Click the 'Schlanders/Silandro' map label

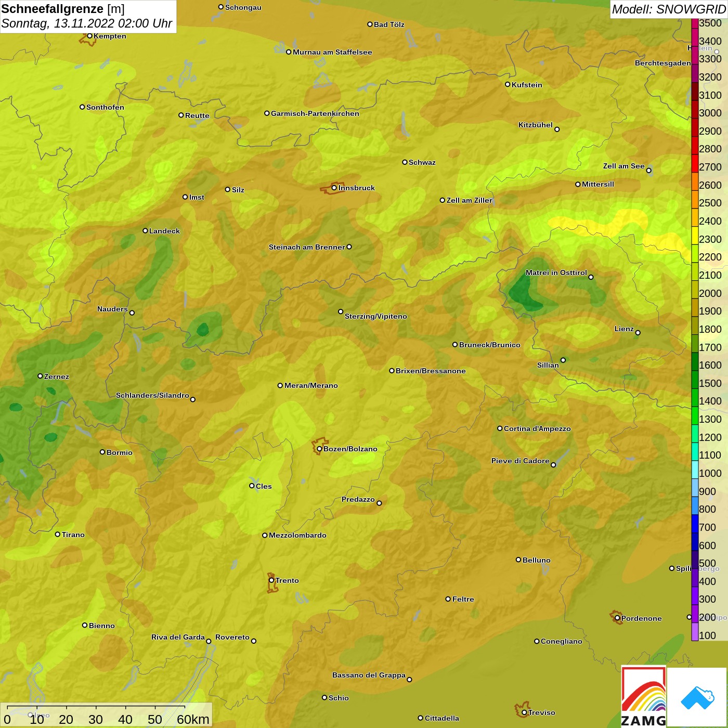[152, 395]
